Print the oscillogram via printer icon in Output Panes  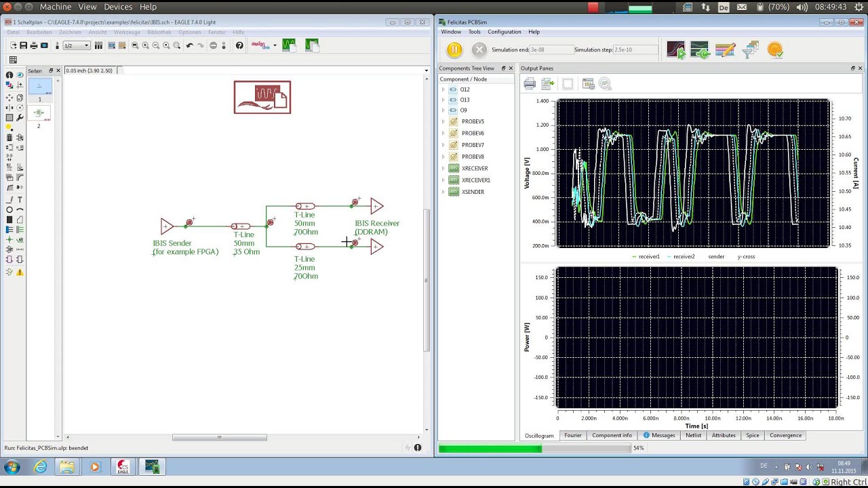(530, 83)
